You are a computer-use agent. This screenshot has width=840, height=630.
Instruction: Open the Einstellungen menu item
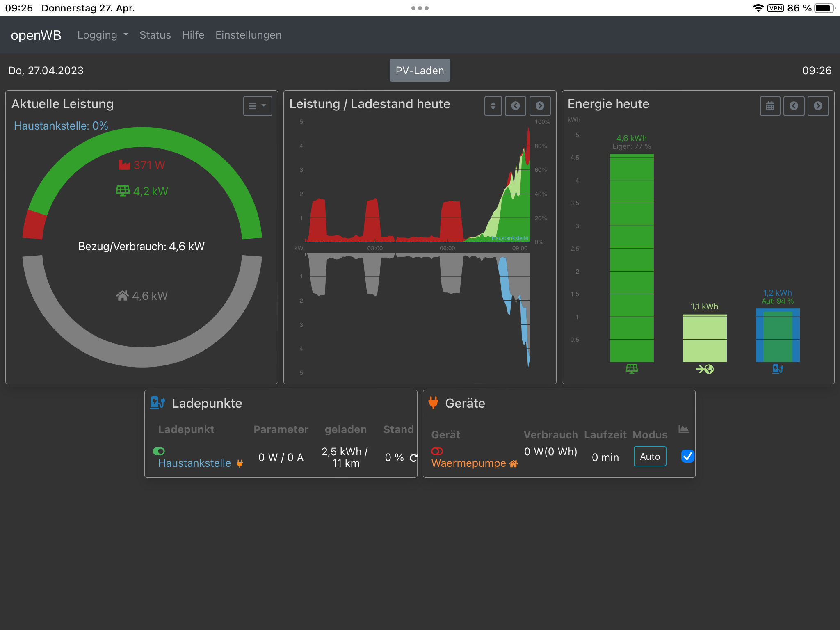[248, 35]
